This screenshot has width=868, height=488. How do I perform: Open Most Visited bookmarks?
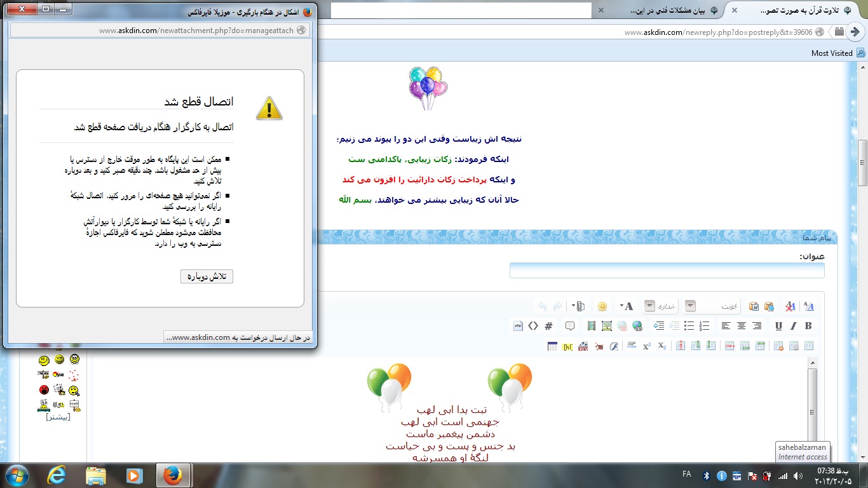837,53
